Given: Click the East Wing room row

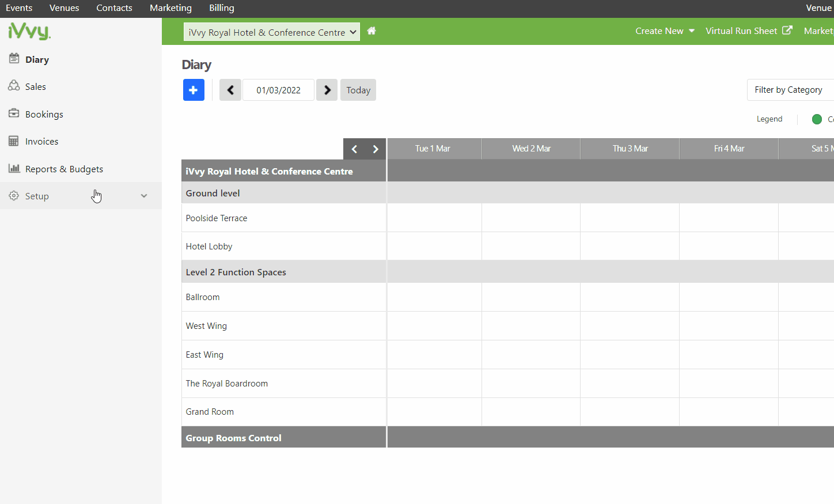Looking at the screenshot, I should 284,355.
